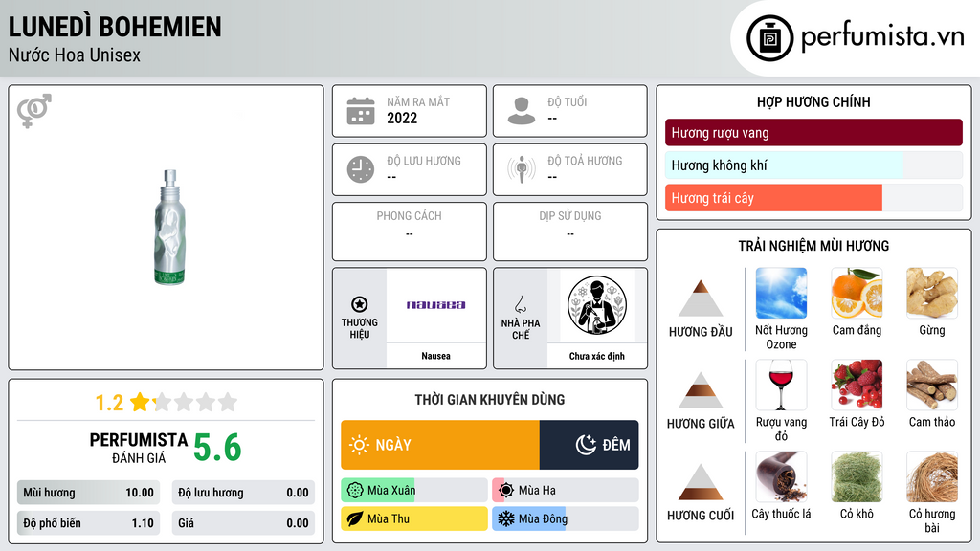Click the sun icon for Mùa Hạ

(x=506, y=491)
